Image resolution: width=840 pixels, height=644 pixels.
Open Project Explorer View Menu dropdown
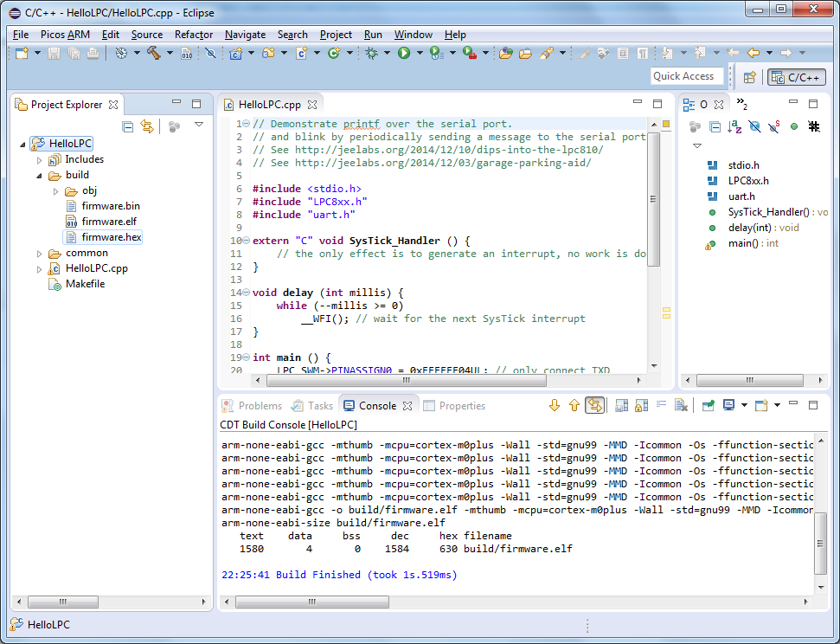tap(199, 125)
